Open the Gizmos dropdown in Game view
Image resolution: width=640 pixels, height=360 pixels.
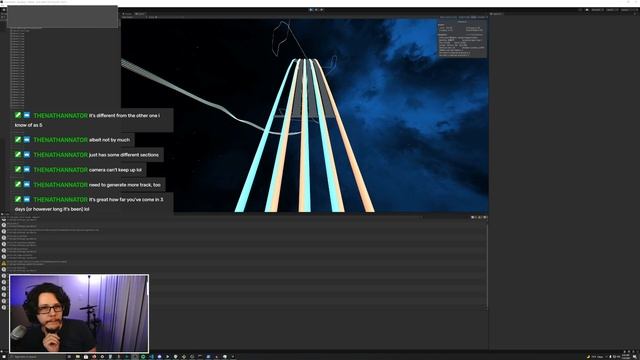coord(482,17)
